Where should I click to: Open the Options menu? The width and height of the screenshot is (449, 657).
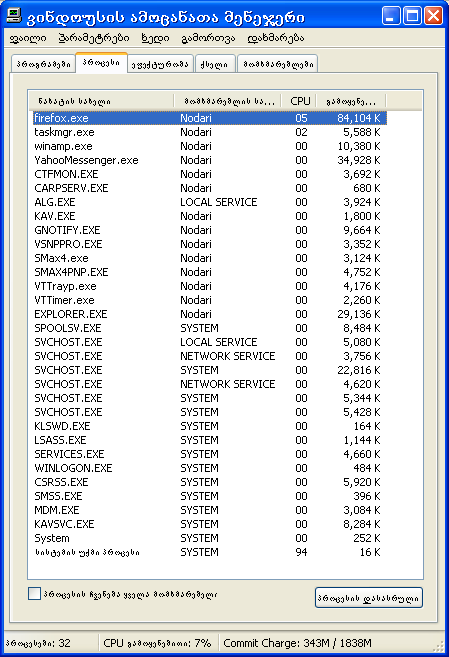pyautogui.click(x=94, y=39)
